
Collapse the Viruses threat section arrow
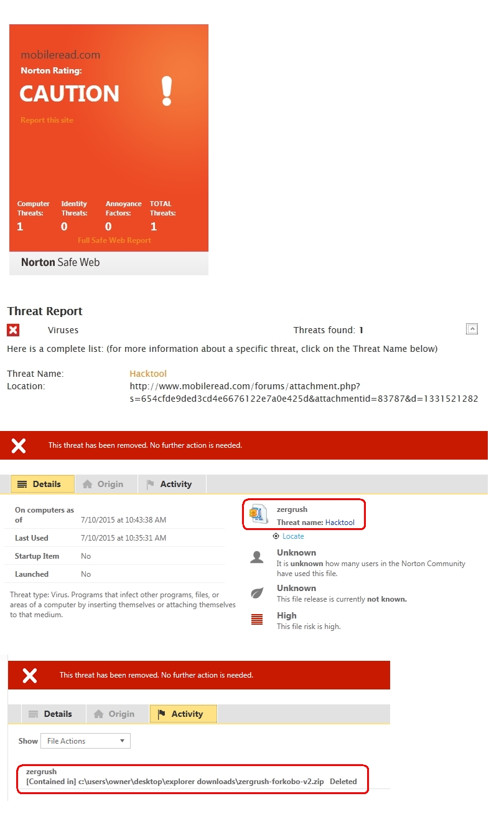click(x=472, y=329)
